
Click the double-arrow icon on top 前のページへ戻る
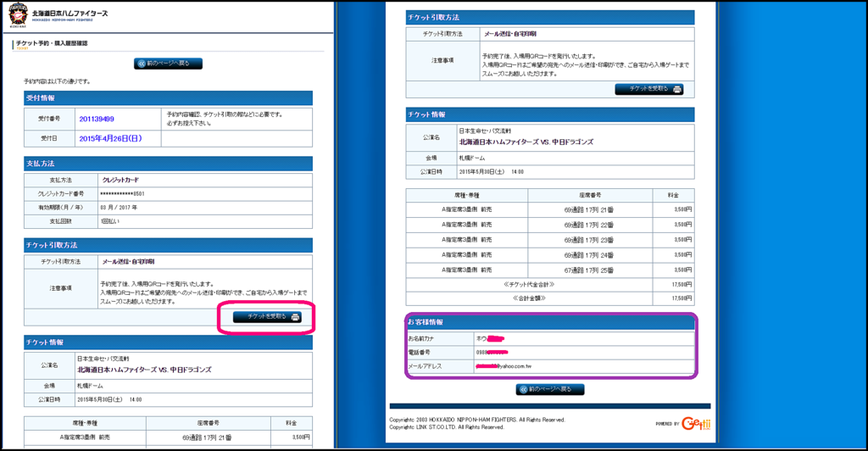pyautogui.click(x=141, y=64)
